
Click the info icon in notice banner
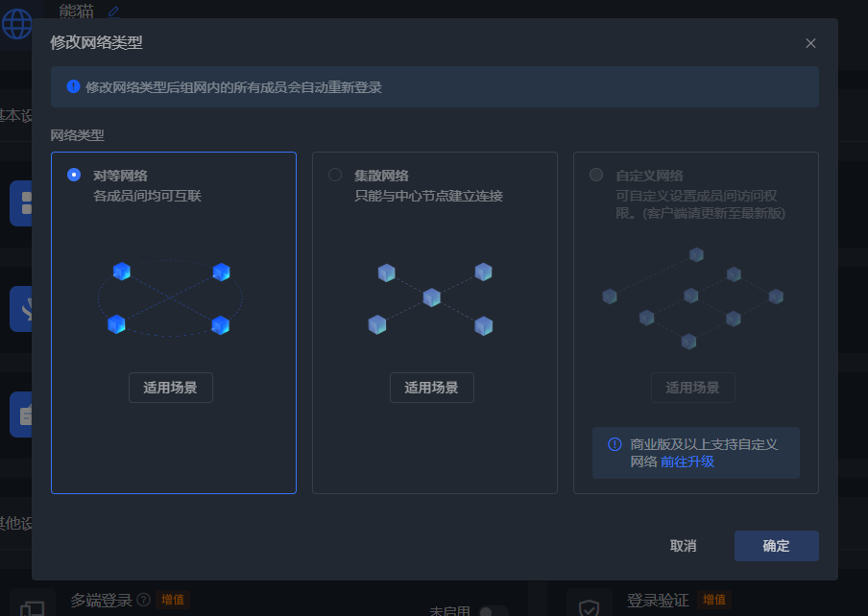point(73,86)
